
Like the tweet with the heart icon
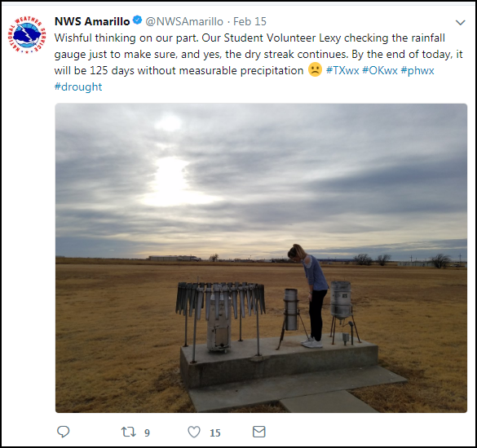(194, 432)
